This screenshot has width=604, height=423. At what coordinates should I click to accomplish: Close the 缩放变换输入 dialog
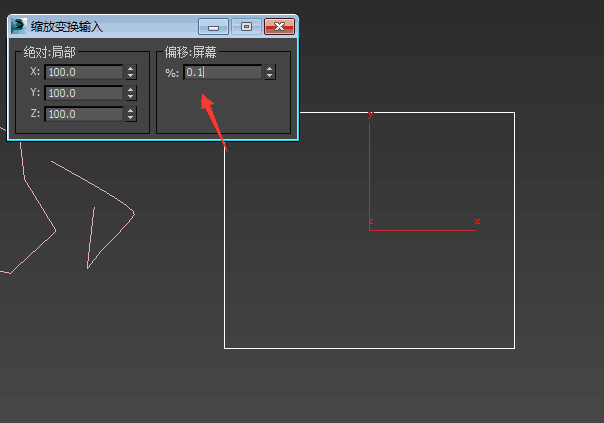pyautogui.click(x=279, y=27)
